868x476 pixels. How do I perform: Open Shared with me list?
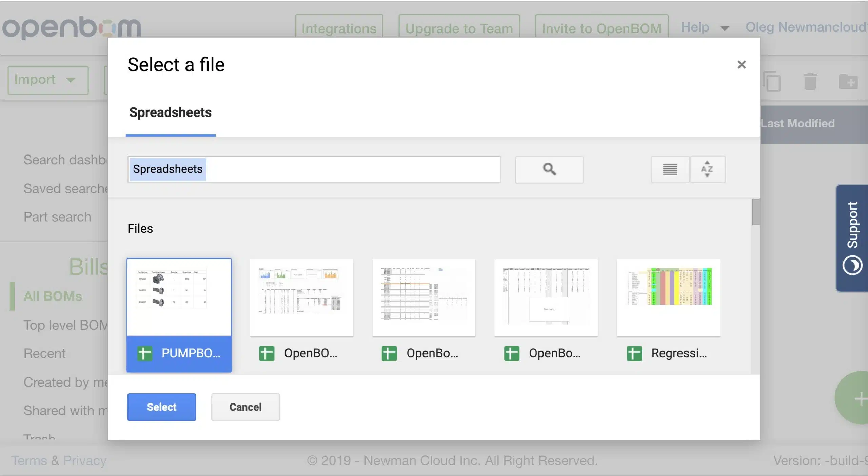(66, 411)
